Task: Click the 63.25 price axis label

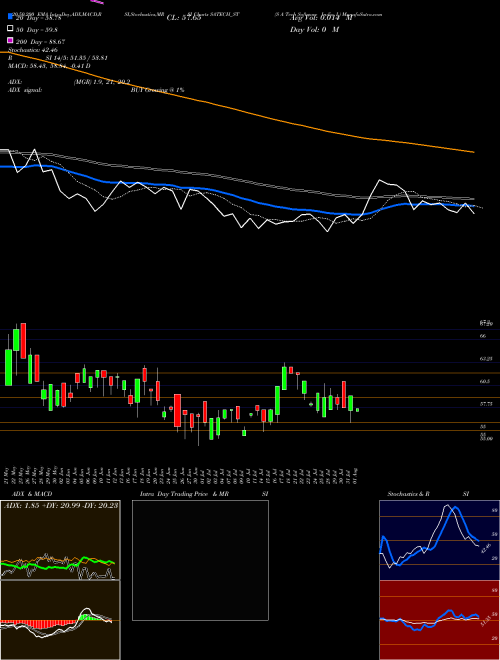Action: point(486,359)
